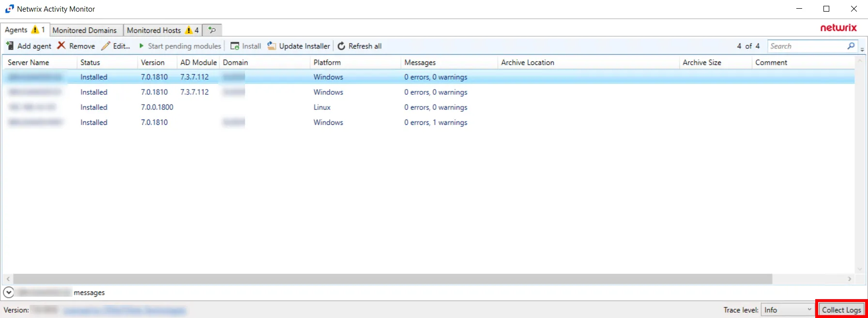Click the search magnifier icon
The width and height of the screenshot is (868, 318).
pyautogui.click(x=851, y=46)
